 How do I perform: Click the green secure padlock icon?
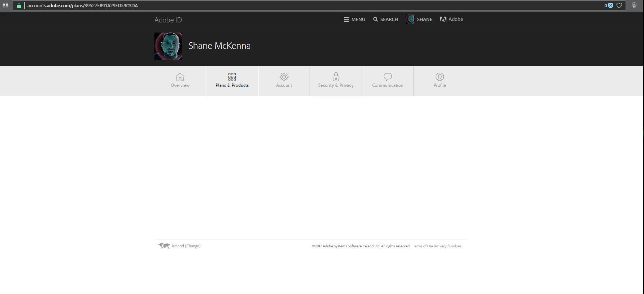coord(19,5)
